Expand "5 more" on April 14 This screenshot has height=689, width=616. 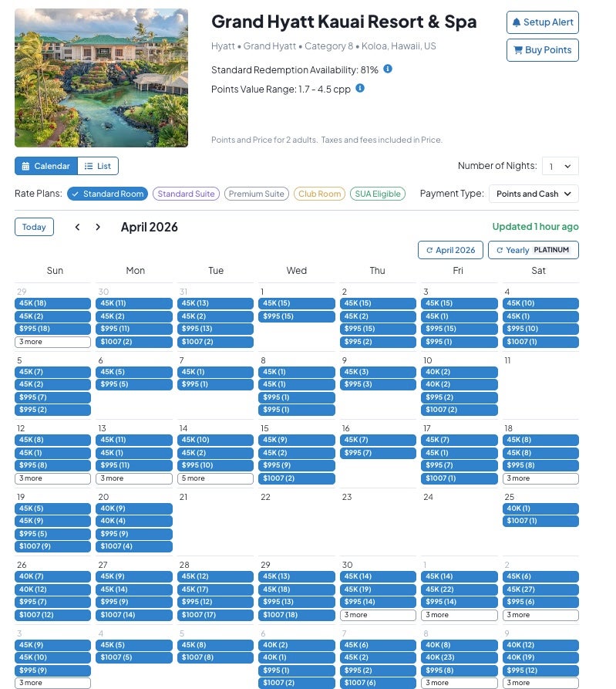tap(215, 478)
